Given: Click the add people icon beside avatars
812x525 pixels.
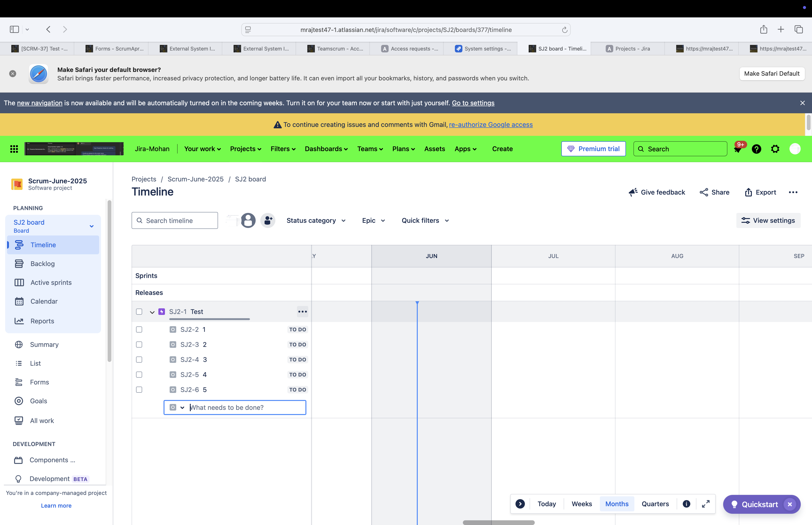Looking at the screenshot, I should [x=268, y=220].
